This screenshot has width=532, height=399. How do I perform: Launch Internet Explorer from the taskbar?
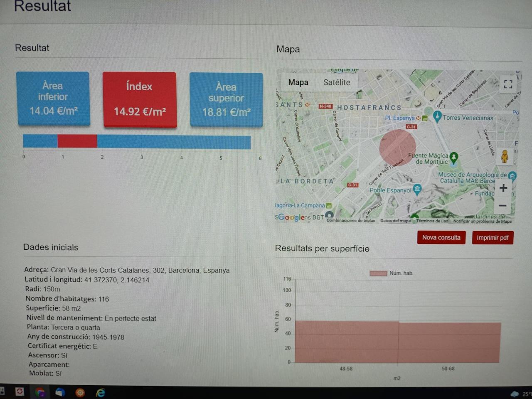click(x=101, y=392)
